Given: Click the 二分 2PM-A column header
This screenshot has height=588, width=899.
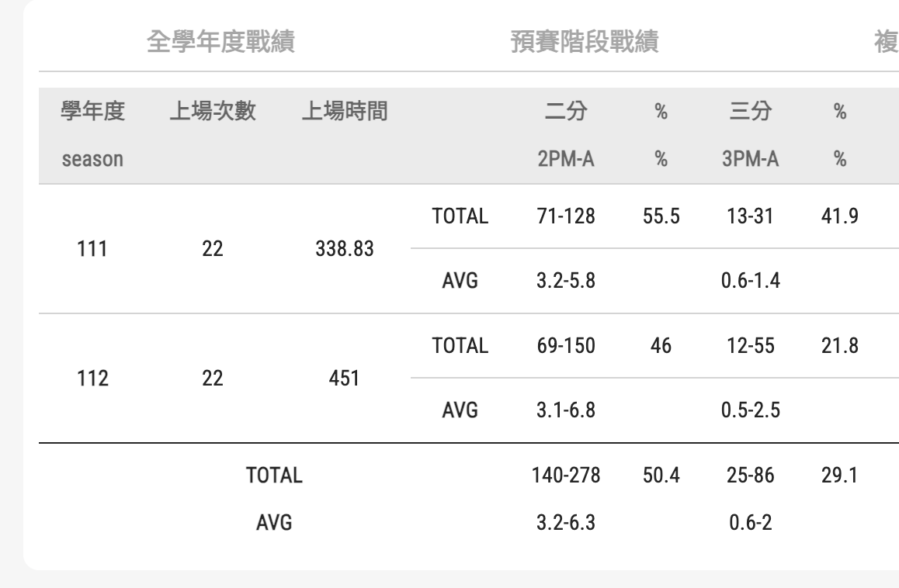Looking at the screenshot, I should (x=566, y=136).
